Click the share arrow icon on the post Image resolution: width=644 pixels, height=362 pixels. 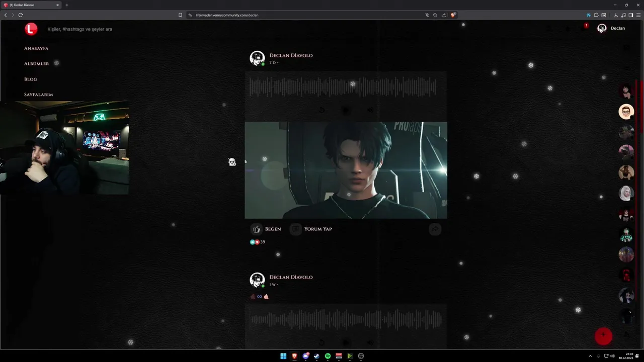click(x=435, y=229)
